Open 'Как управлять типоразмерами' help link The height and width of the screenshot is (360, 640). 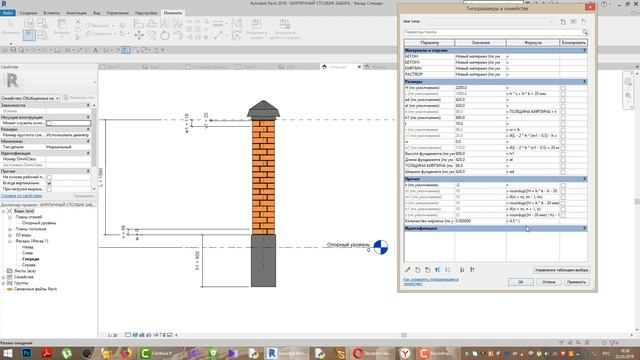(431, 281)
